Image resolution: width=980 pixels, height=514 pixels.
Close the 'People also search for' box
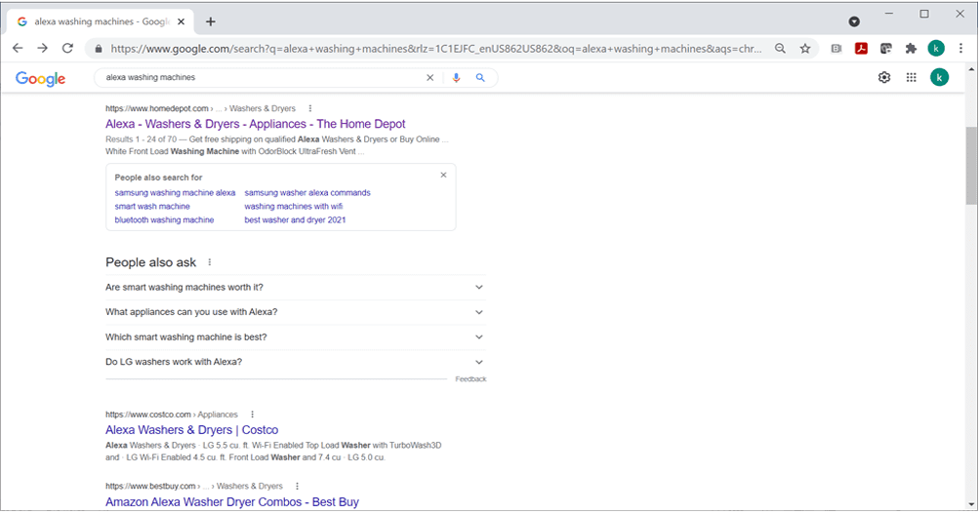click(443, 176)
